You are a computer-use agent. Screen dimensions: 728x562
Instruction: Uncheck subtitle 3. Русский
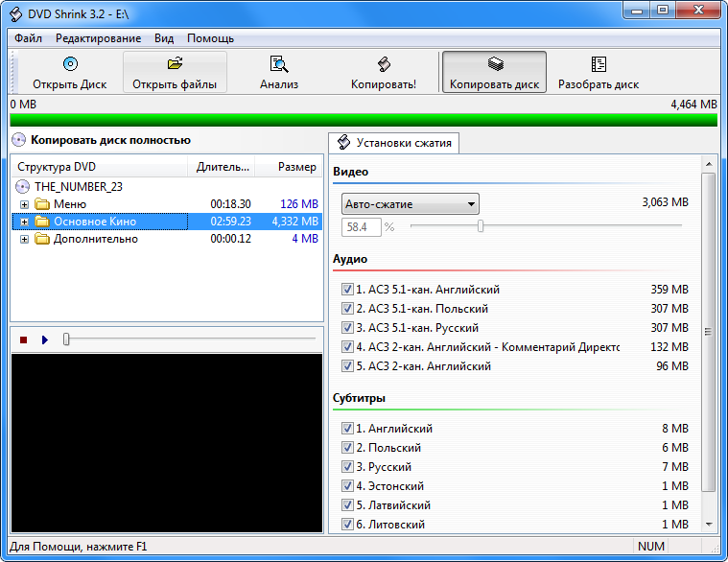[347, 466]
